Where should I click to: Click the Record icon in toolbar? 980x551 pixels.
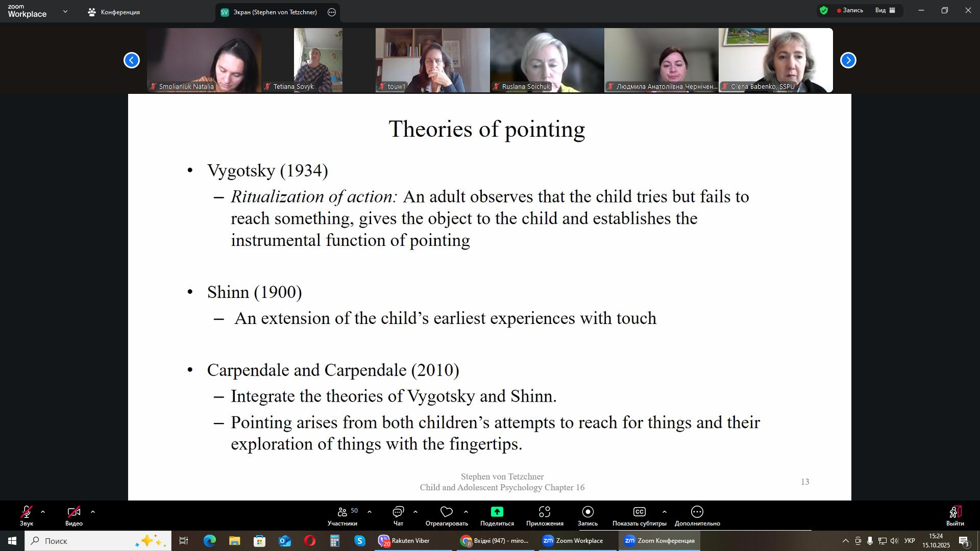pos(587,512)
